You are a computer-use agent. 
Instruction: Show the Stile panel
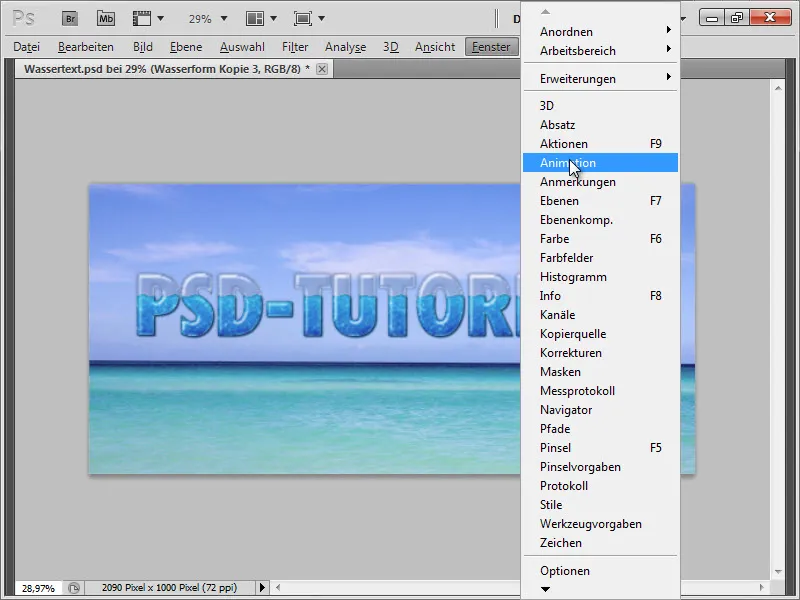coord(601,505)
